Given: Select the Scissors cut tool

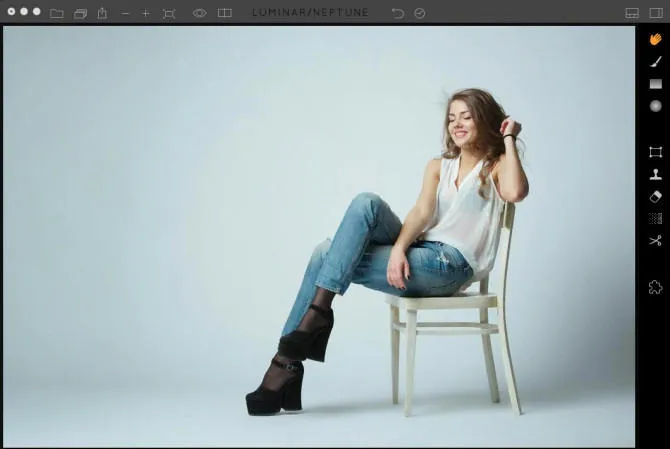Looking at the screenshot, I should click(655, 240).
